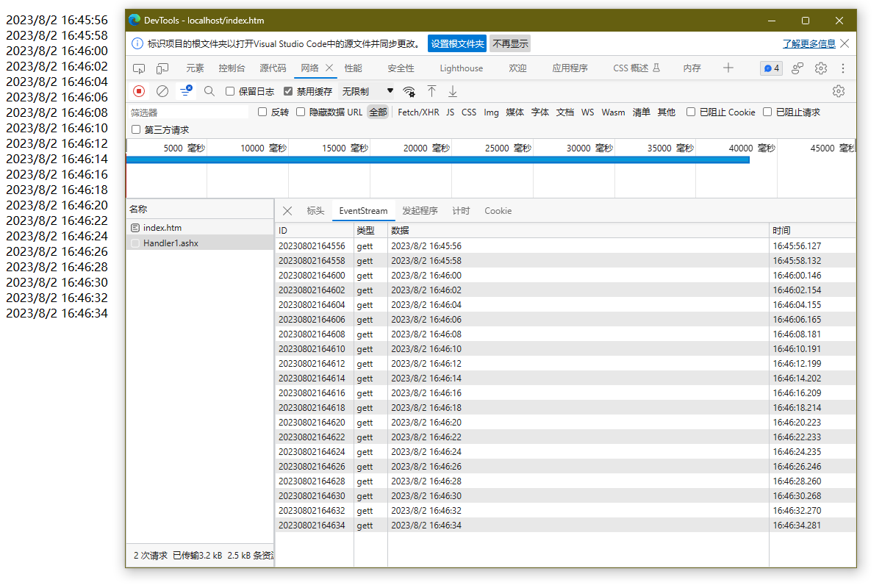Click the import HAR upload arrow
The height and width of the screenshot is (588, 882).
(431, 91)
